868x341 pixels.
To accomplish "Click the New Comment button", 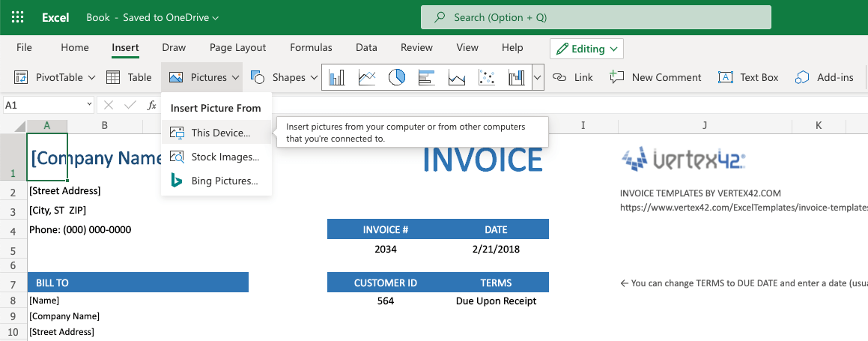I will pos(656,77).
